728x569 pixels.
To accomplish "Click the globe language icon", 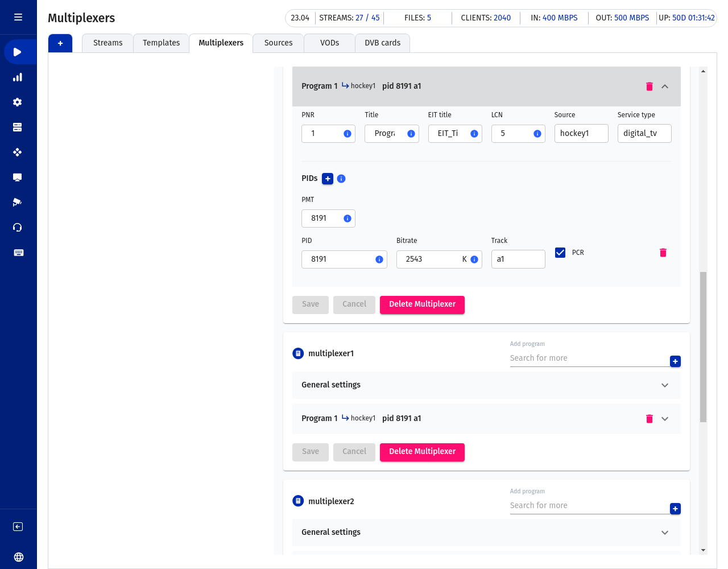I will 18,557.
